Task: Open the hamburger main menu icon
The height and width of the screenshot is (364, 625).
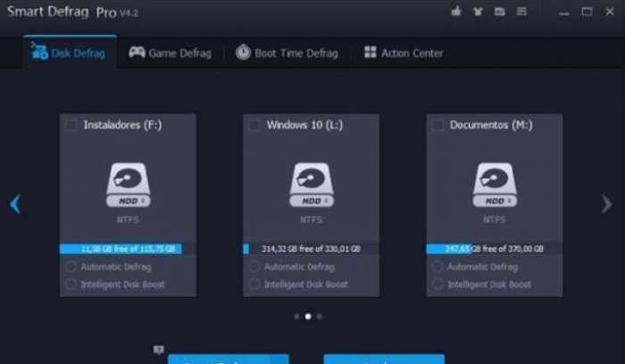Action: (521, 11)
